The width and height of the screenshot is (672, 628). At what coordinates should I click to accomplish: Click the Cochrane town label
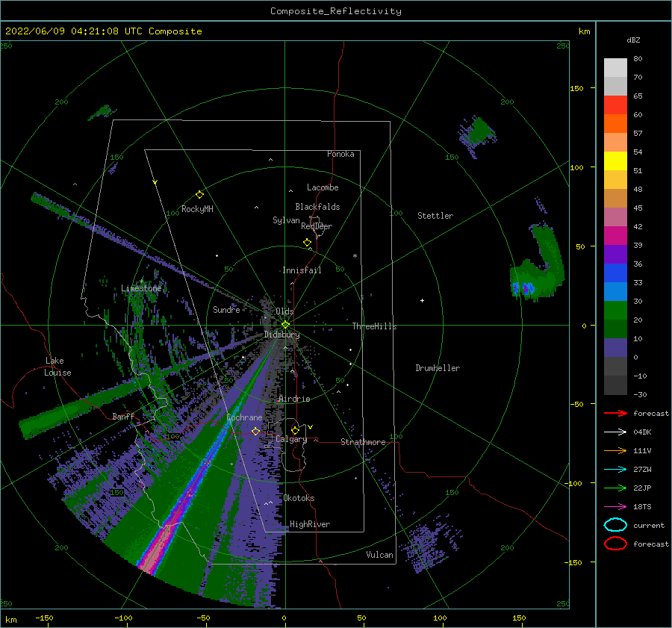244,417
